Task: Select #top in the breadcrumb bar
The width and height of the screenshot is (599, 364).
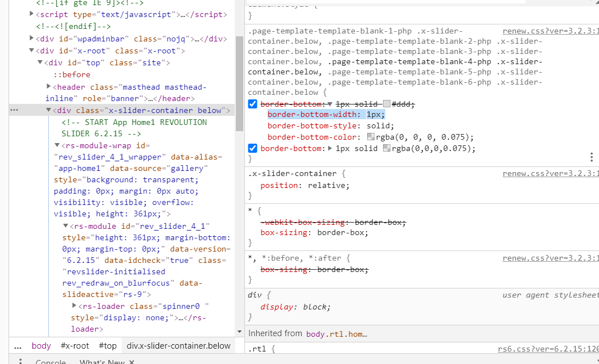Action: point(108,346)
